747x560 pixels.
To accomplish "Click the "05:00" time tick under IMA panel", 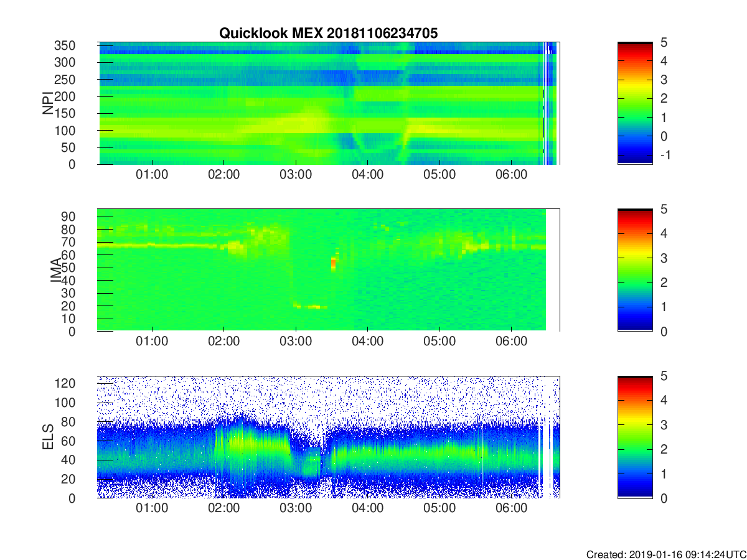I will coord(439,342).
